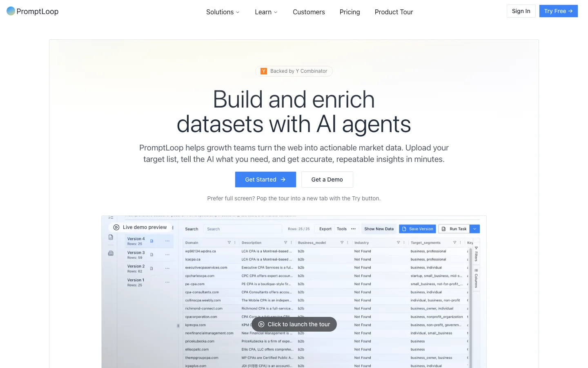Click the building icon in demo sidebar
The width and height of the screenshot is (588, 368).
tap(111, 253)
